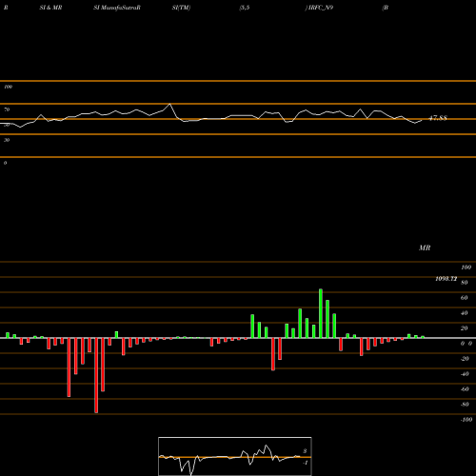
Task: Click the MR axis label 60
Action: [x=465, y=298]
